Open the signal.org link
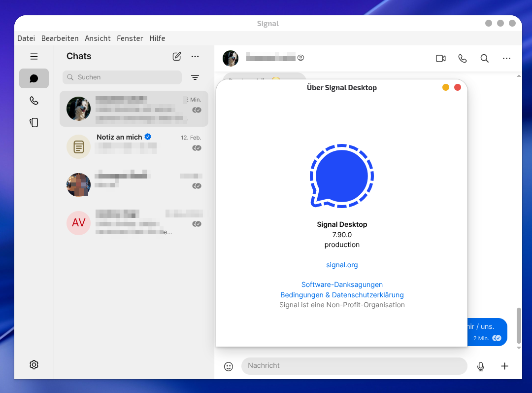 pos(342,265)
